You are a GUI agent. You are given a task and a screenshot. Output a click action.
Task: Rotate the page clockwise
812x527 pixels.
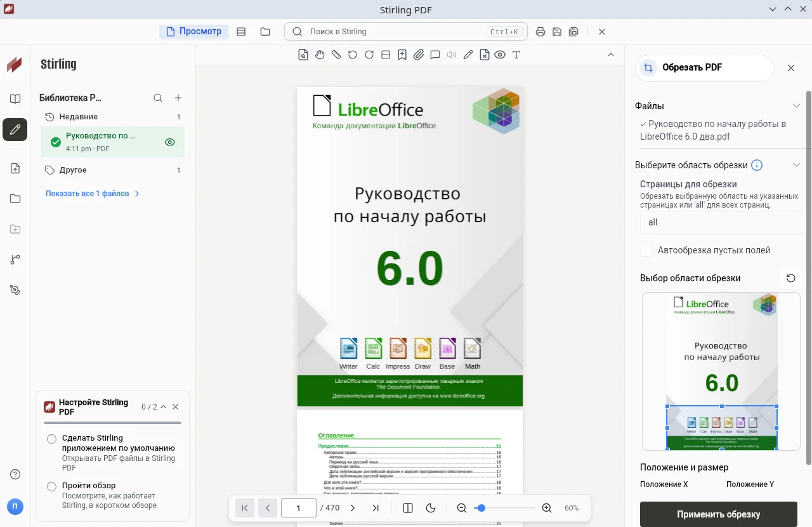point(369,55)
